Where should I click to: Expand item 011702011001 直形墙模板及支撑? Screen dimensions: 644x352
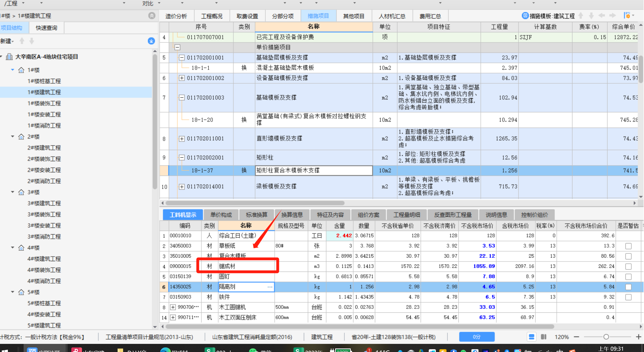coord(182,139)
